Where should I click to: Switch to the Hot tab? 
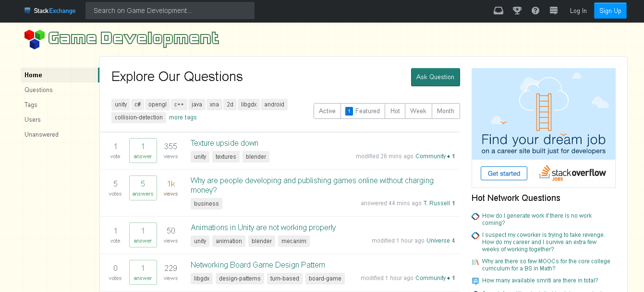pyautogui.click(x=395, y=111)
